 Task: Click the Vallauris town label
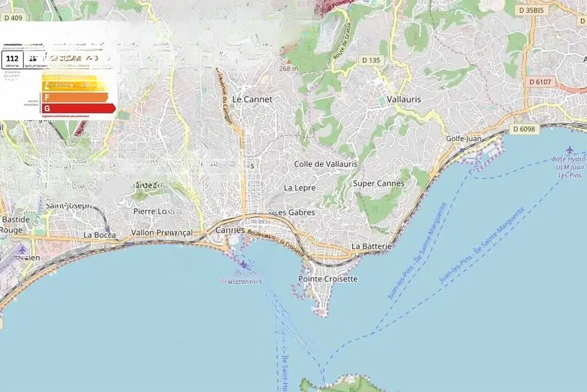(403, 99)
